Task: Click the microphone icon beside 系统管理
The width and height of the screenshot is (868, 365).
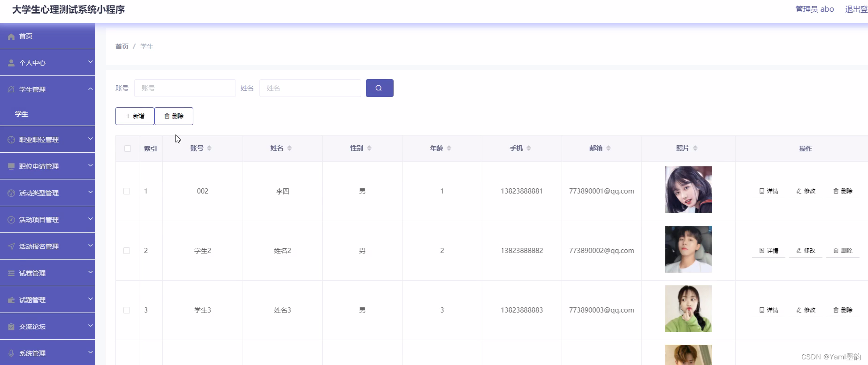Action: coord(11,353)
